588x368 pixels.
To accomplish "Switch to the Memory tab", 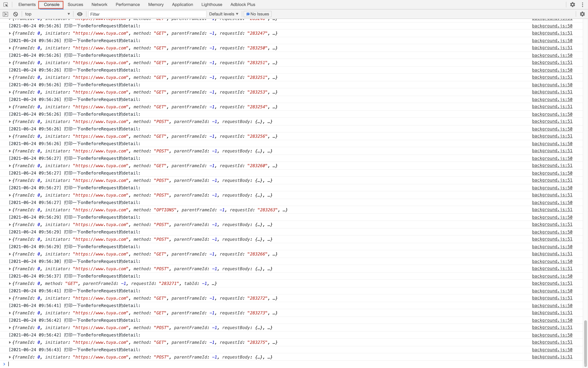I will [156, 5].
